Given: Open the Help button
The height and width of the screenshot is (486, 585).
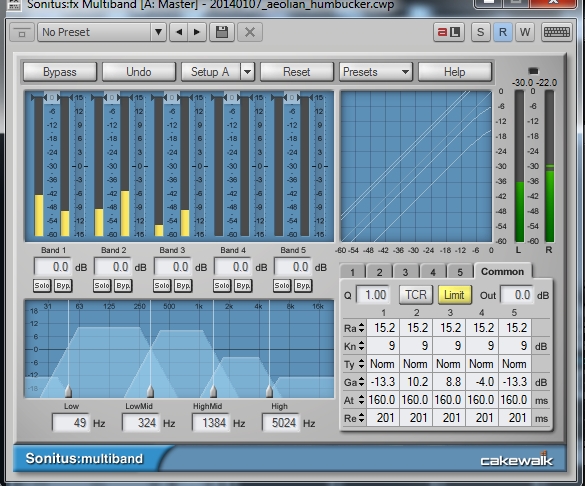Looking at the screenshot, I should coord(454,72).
